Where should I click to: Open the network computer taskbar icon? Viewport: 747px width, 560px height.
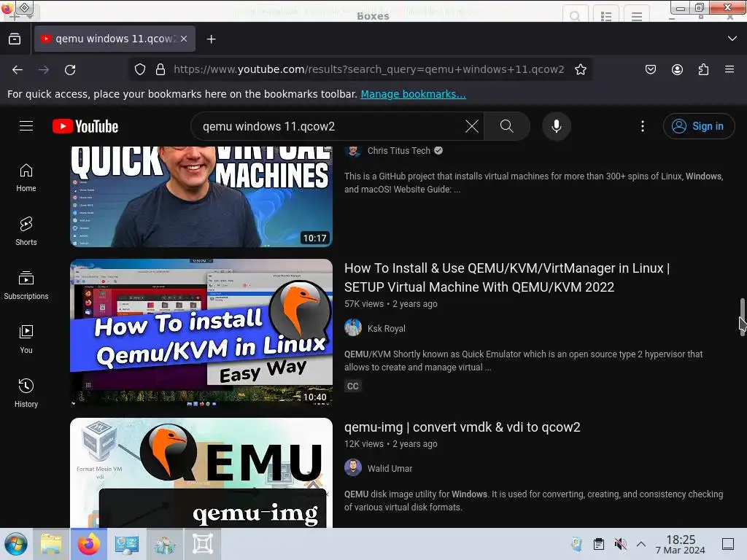(x=127, y=544)
